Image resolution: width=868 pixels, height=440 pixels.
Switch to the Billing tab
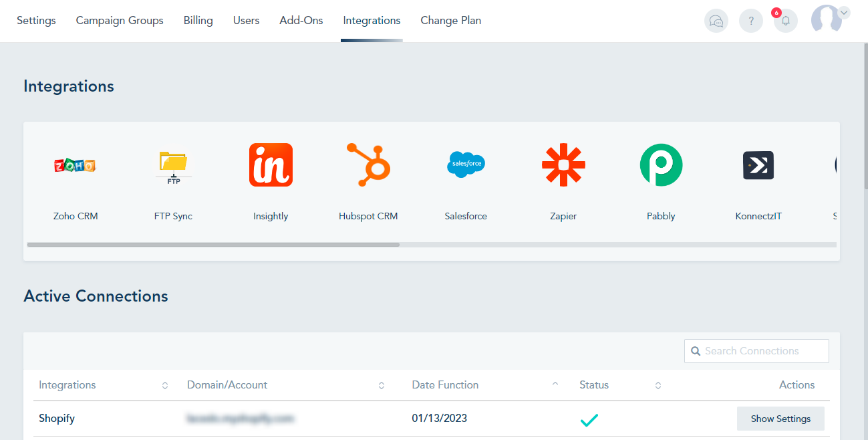coord(198,20)
